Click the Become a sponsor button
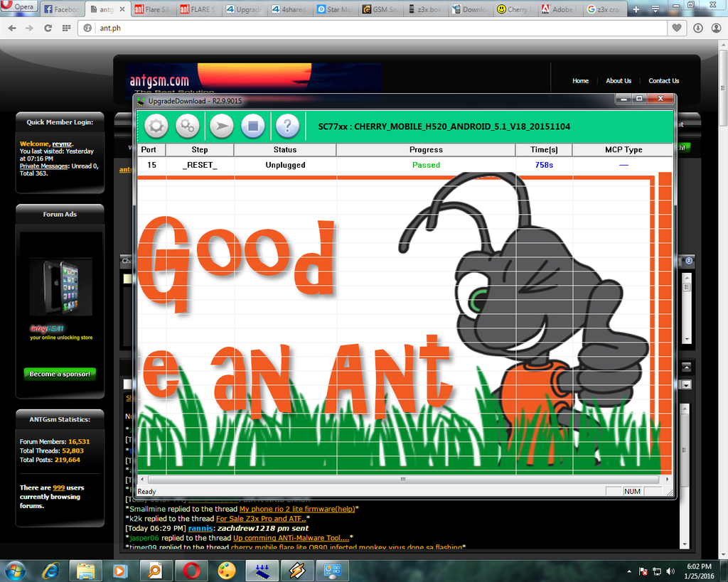Screen dimensions: 728x582 click(x=60, y=374)
